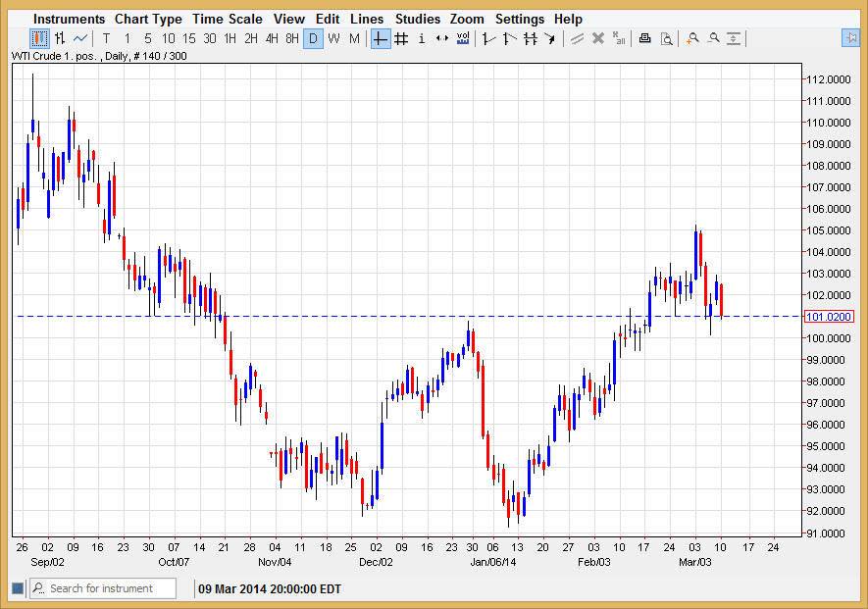Viewport: 868px width, 609px height.
Task: Click the print chart icon
Action: 644,38
